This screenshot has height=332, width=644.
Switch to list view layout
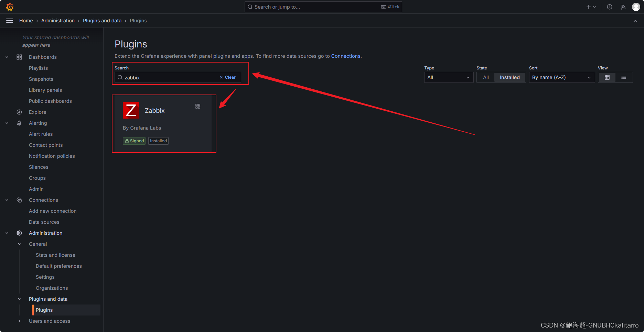pyautogui.click(x=624, y=77)
